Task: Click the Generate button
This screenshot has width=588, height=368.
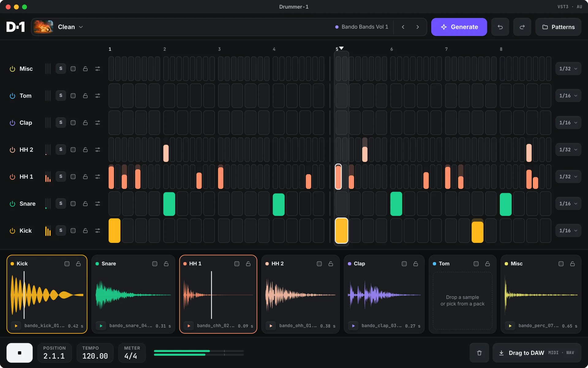Action: click(459, 27)
